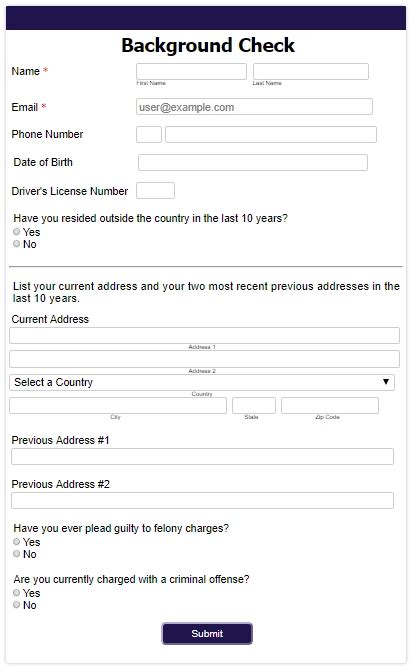Click the Address 2 field
Image resolution: width=415 pixels, height=671 pixels.
[205, 359]
